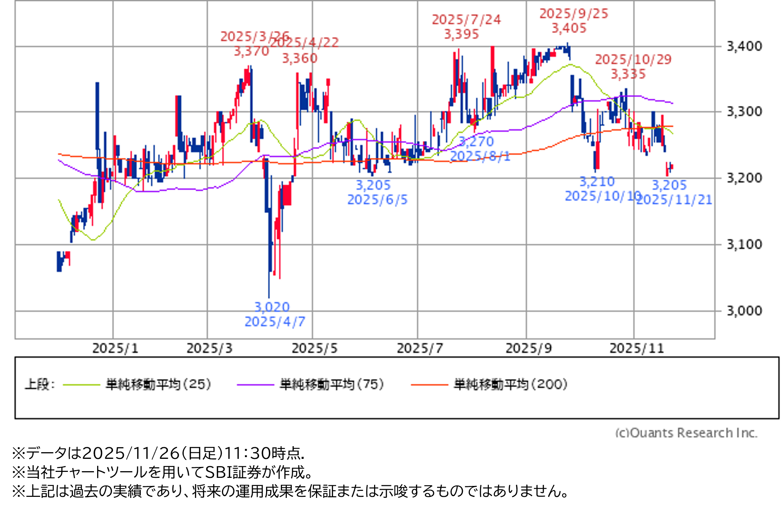Click the 3,000 y-axis price label

point(744,311)
